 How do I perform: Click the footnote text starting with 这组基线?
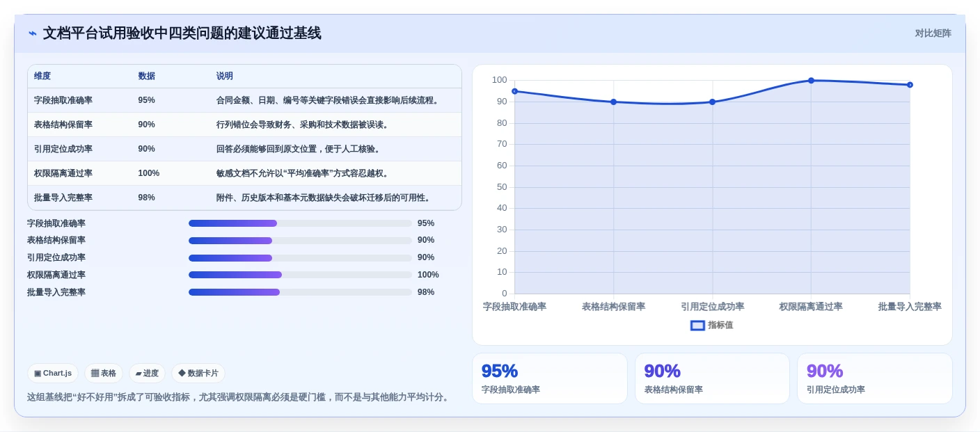pyautogui.click(x=239, y=397)
